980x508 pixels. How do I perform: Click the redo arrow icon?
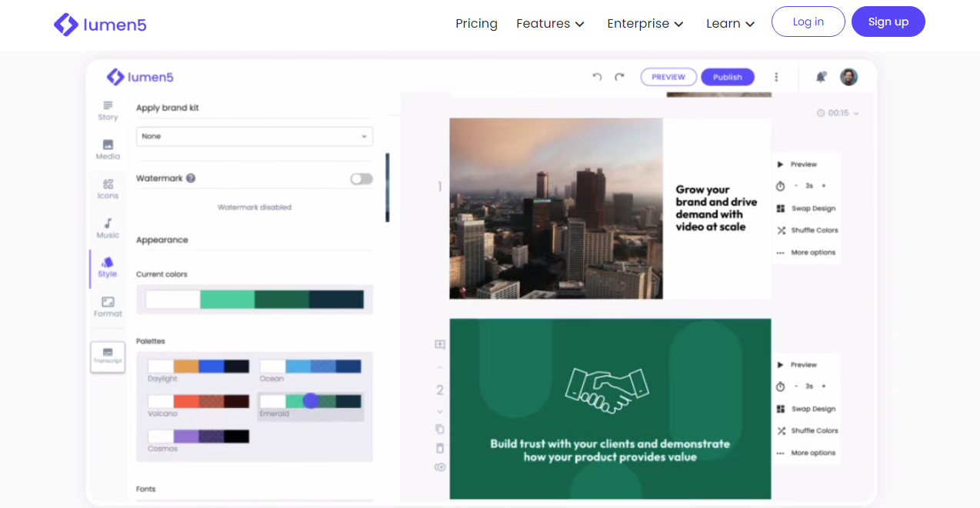[619, 77]
